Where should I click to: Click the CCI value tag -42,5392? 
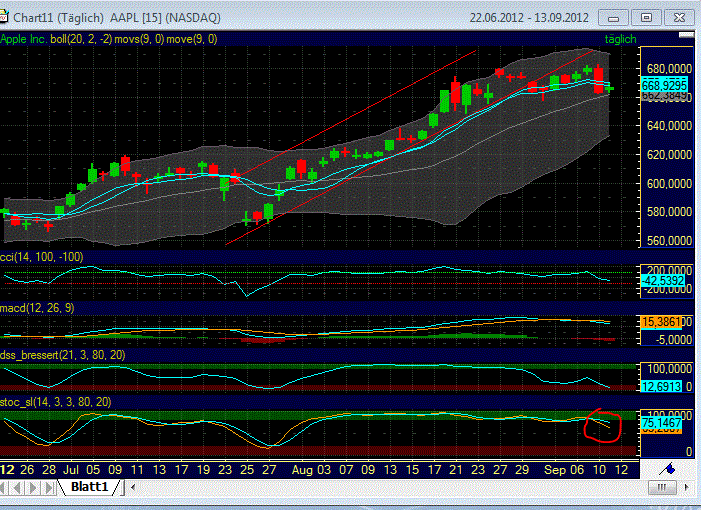tap(663, 281)
